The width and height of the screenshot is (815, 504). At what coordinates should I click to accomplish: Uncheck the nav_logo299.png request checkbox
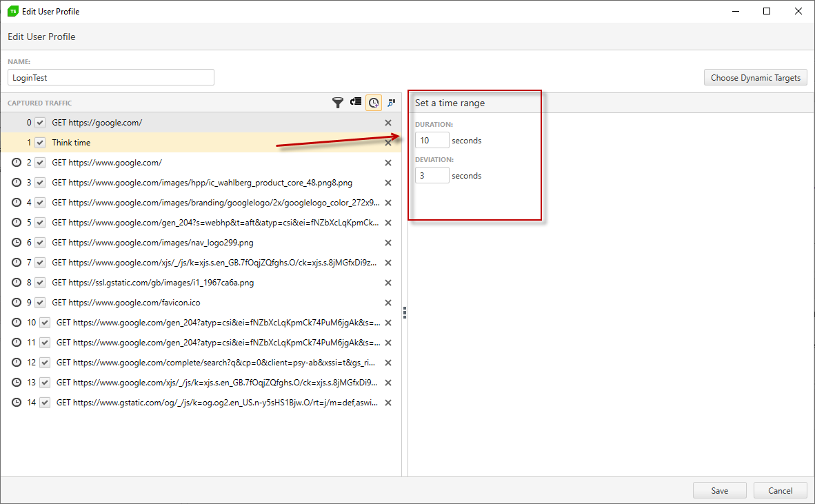coord(40,243)
